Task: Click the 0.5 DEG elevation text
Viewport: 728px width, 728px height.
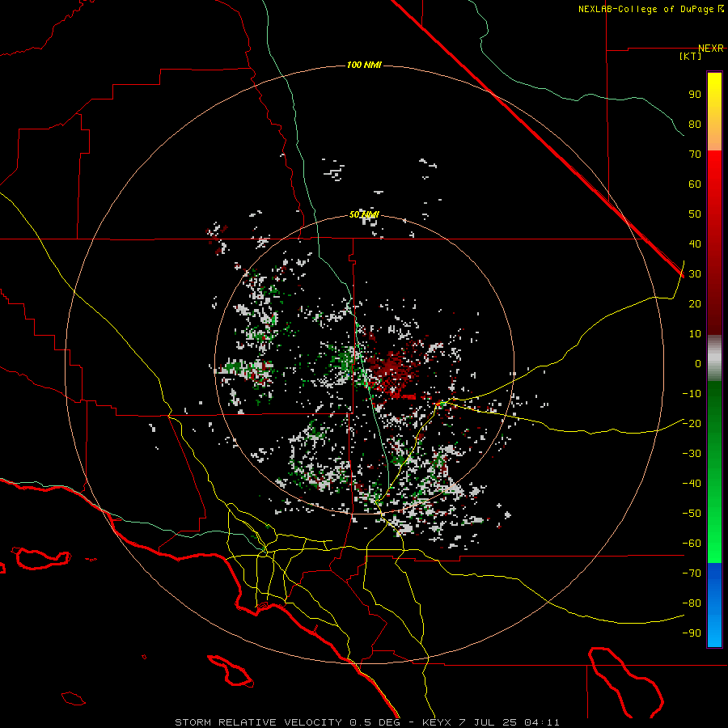Action: [375, 722]
